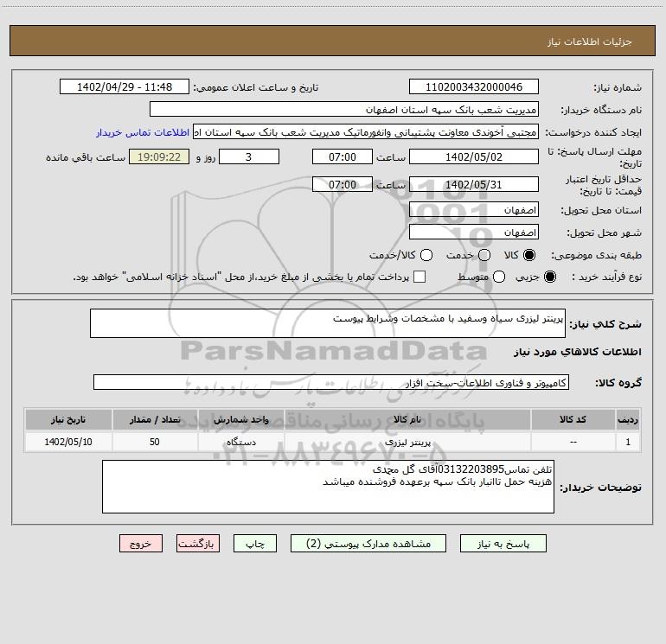Select the خدمت radio button
Image resolution: width=666 pixels, height=644 pixels.
[484, 255]
